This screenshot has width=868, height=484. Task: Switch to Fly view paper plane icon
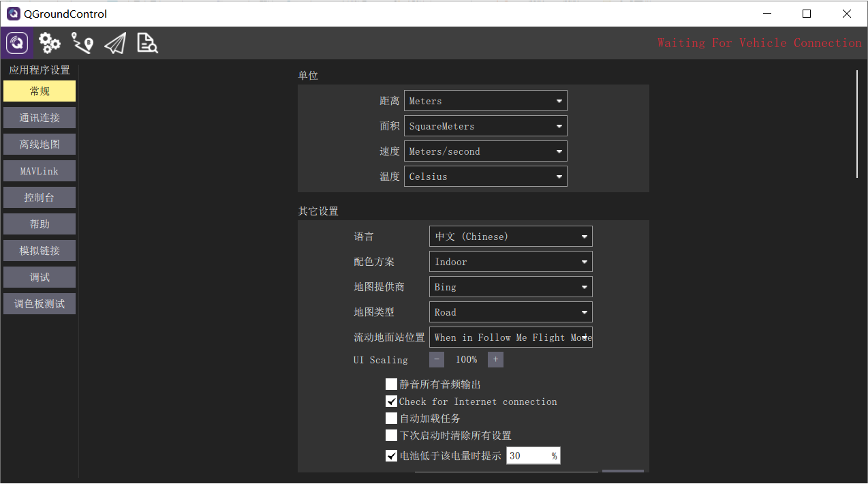pos(114,42)
